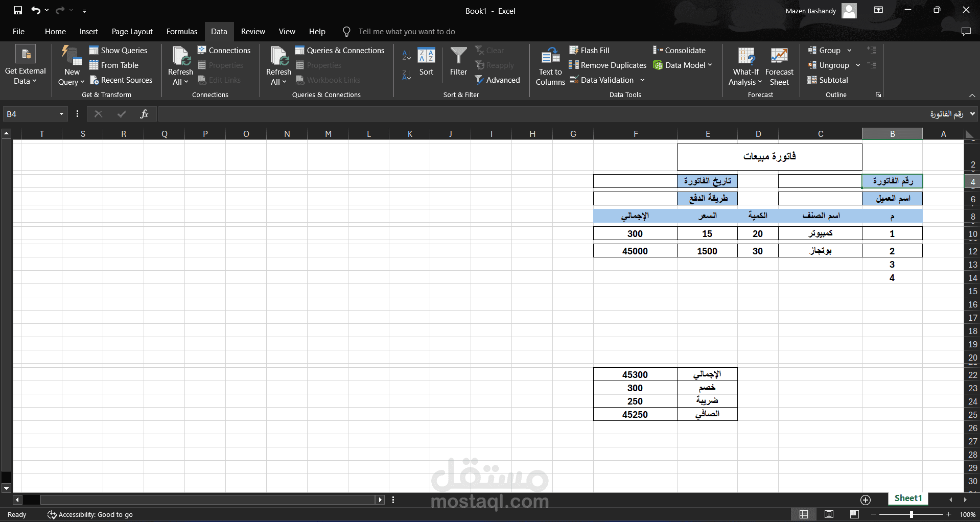
Task: Switch to Page Break Preview in status bar
Action: 854,514
